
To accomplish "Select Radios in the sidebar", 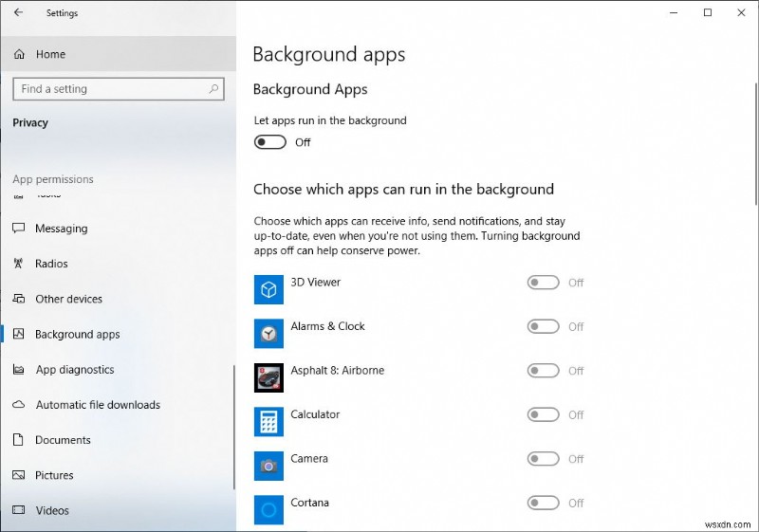I will click(51, 264).
